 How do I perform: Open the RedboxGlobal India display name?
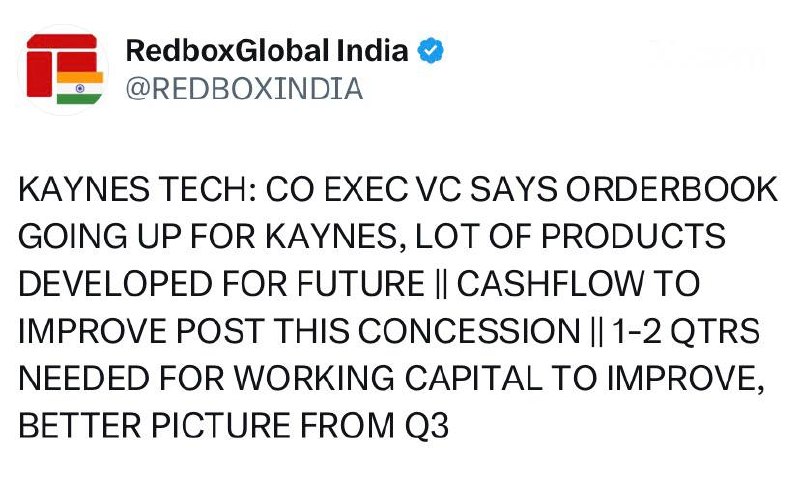pyautogui.click(x=267, y=50)
